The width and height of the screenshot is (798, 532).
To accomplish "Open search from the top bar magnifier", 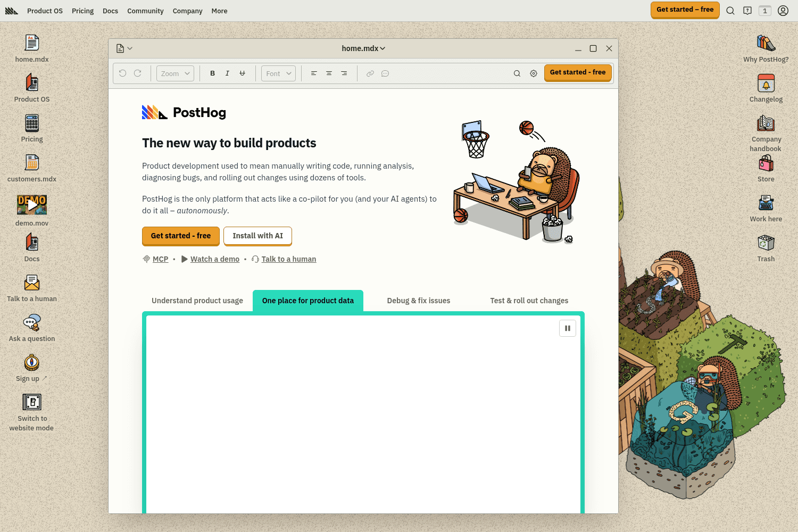I will [730, 11].
